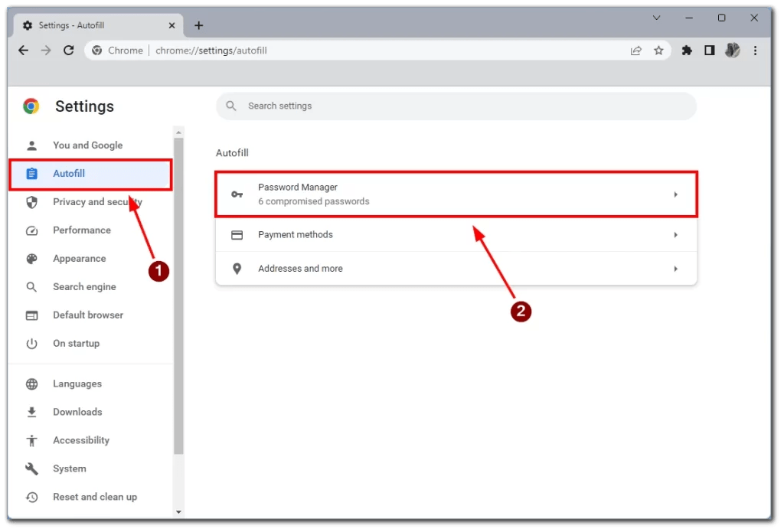The height and width of the screenshot is (532, 784).
Task: Open the tab search chevron in title bar
Action: click(656, 18)
